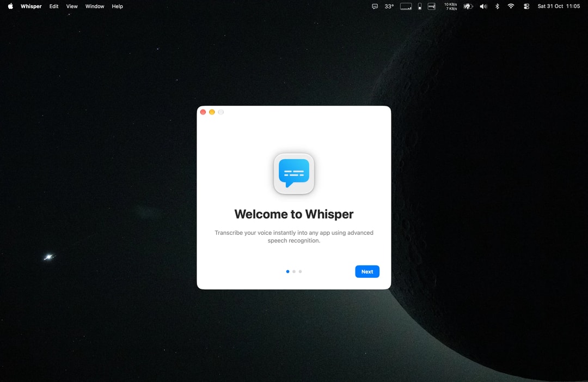This screenshot has width=588, height=382.
Task: Click the Whisper speech bubble menu bar icon
Action: point(375,7)
